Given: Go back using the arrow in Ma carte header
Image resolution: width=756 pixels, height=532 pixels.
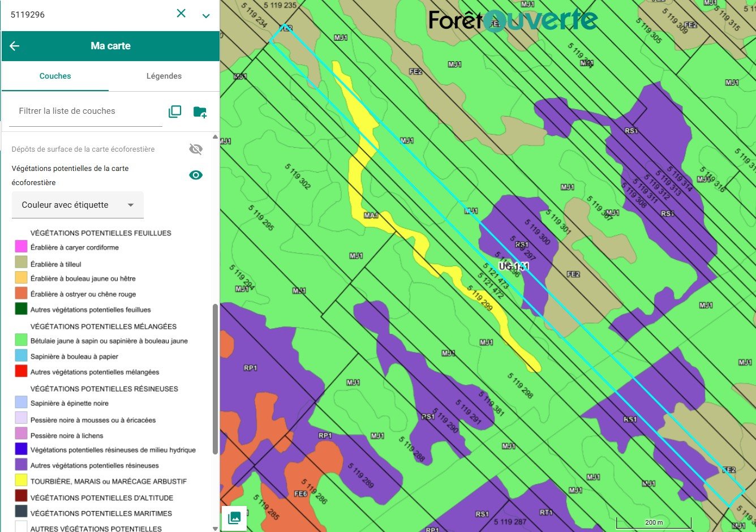Looking at the screenshot, I should [x=15, y=46].
